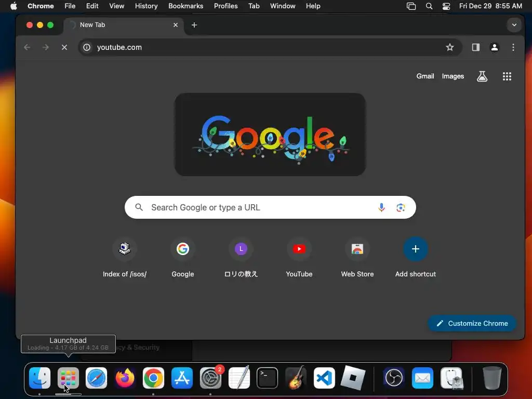Open the View menu
The image size is (532, 399).
[x=116, y=6]
